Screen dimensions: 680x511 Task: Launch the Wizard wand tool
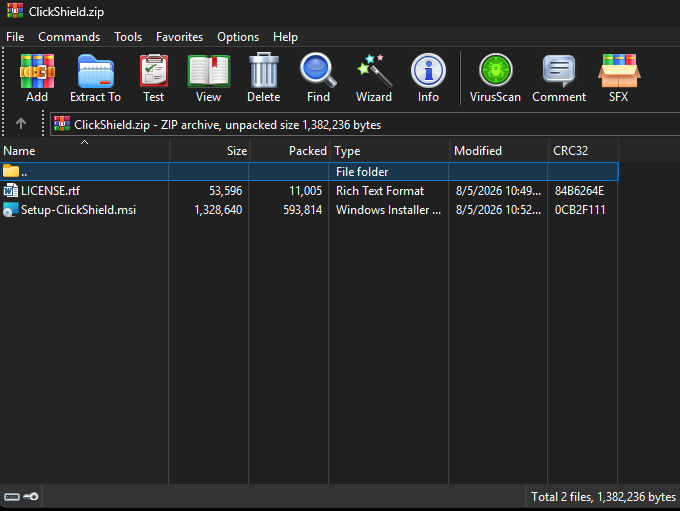(374, 71)
